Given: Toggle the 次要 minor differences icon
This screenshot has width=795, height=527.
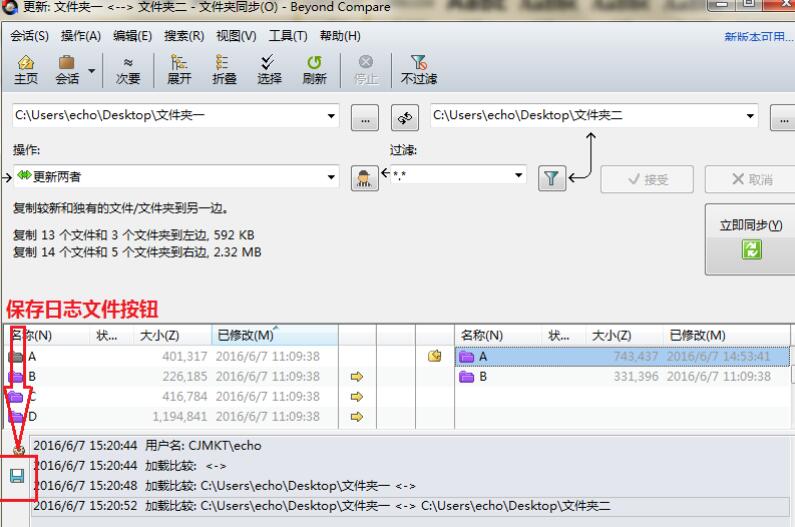Looking at the screenshot, I should (128, 69).
